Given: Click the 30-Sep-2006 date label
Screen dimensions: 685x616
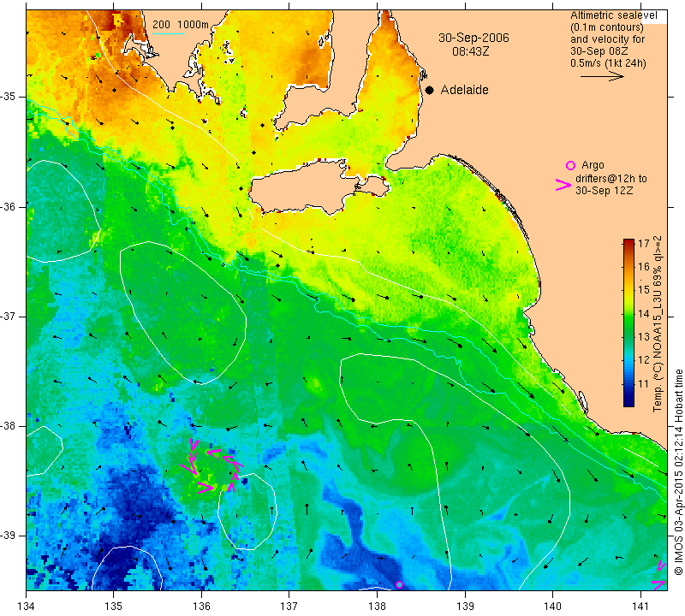Looking at the screenshot, I should pos(474,38).
